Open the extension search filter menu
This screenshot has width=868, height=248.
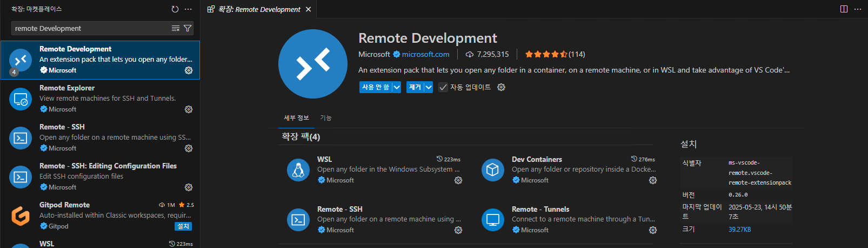188,28
